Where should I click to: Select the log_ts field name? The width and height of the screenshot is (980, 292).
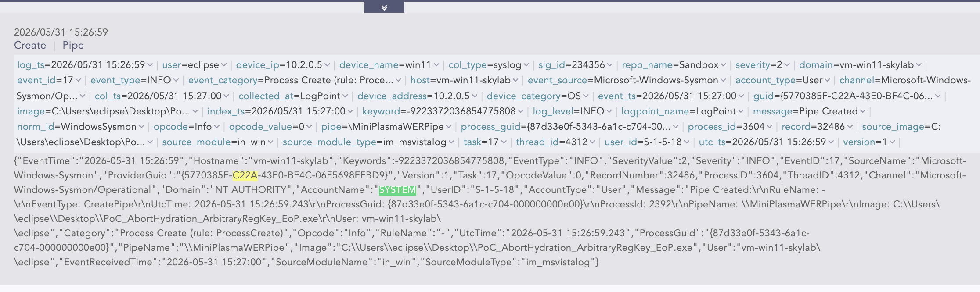click(x=31, y=65)
